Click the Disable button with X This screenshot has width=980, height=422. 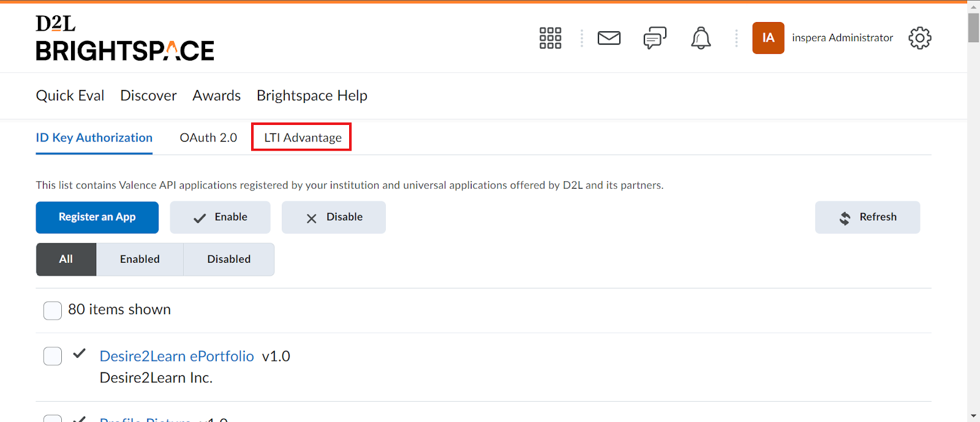[x=333, y=217]
